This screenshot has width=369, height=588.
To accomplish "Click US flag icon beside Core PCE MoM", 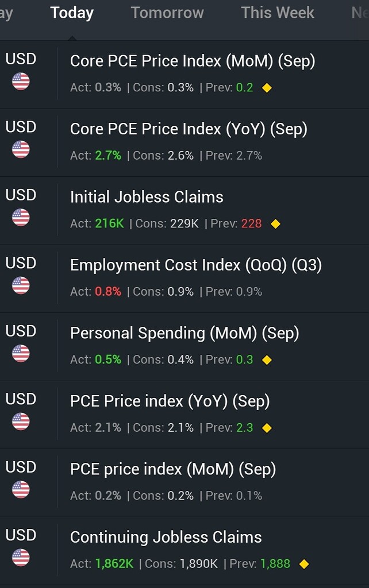I will pos(21,82).
